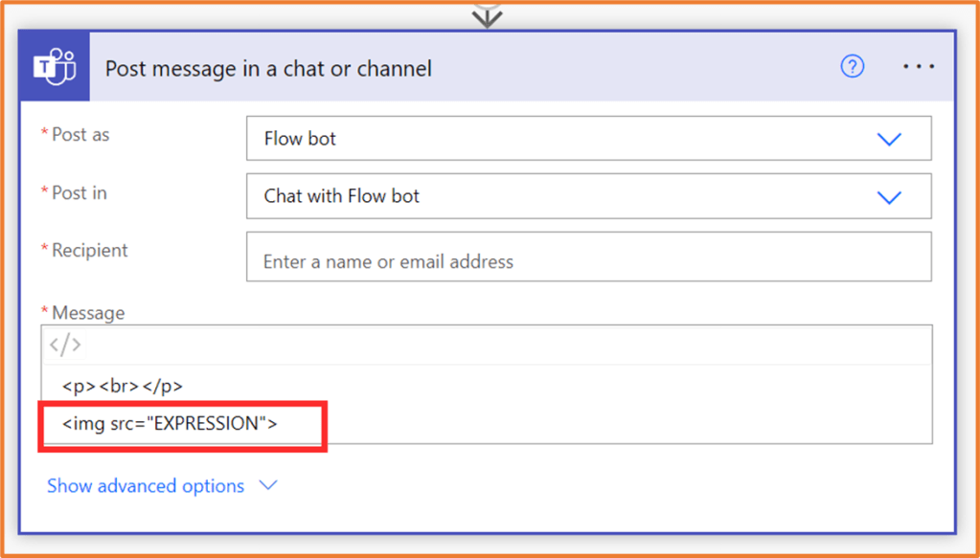The height and width of the screenshot is (558, 980).
Task: Expand the Post as dropdown arrow
Action: point(889,140)
